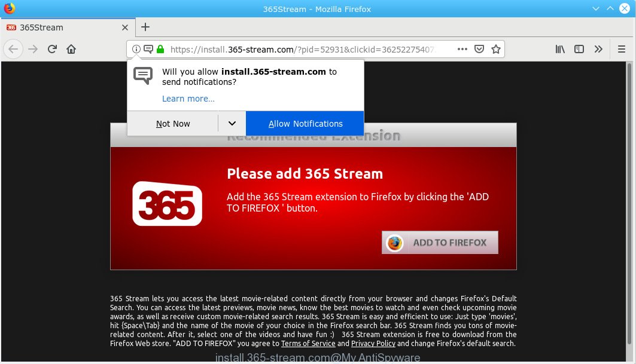The width and height of the screenshot is (636, 364).
Task: Toggle the sidebar view icon
Action: click(x=579, y=49)
